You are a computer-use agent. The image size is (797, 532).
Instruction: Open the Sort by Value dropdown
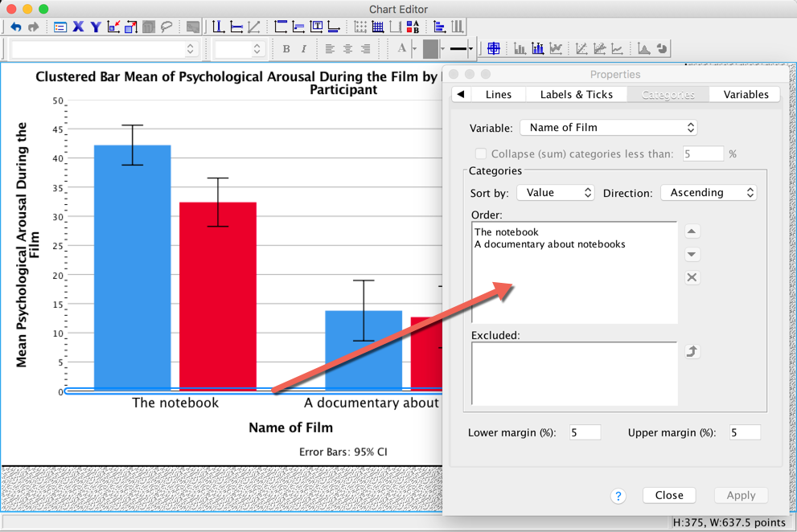tap(555, 193)
